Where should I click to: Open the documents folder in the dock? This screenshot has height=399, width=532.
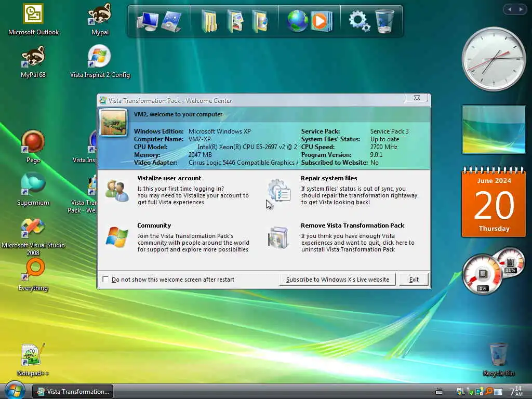click(x=209, y=21)
